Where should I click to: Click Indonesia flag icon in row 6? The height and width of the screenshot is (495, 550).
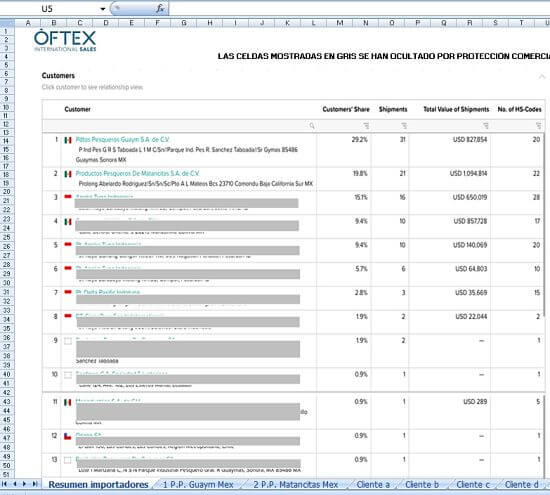pyautogui.click(x=68, y=268)
